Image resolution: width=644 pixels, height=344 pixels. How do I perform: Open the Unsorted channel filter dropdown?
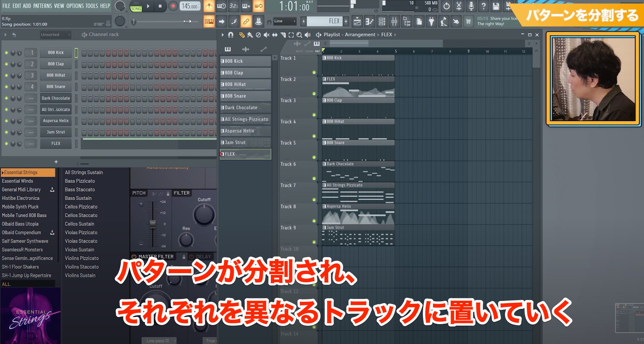tap(55, 35)
